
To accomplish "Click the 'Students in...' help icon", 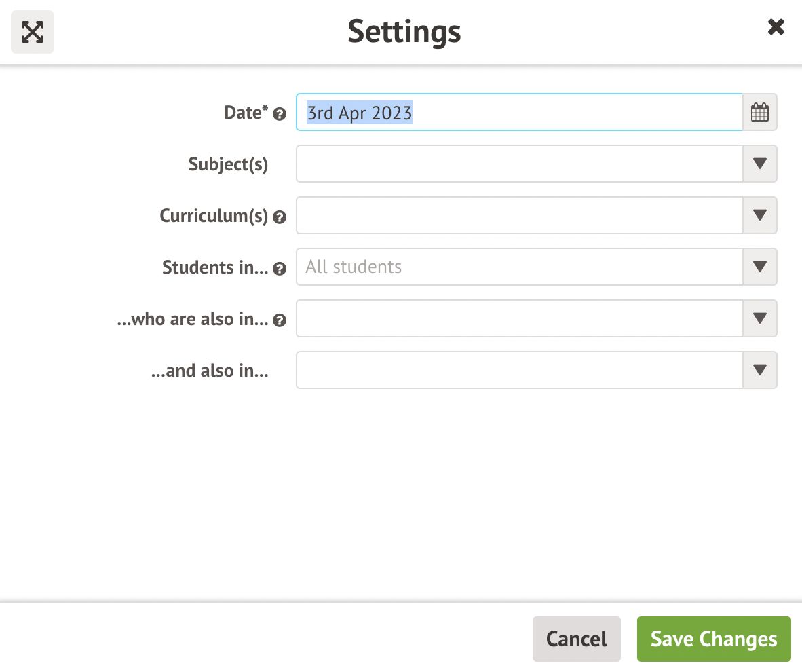I will 279,269.
